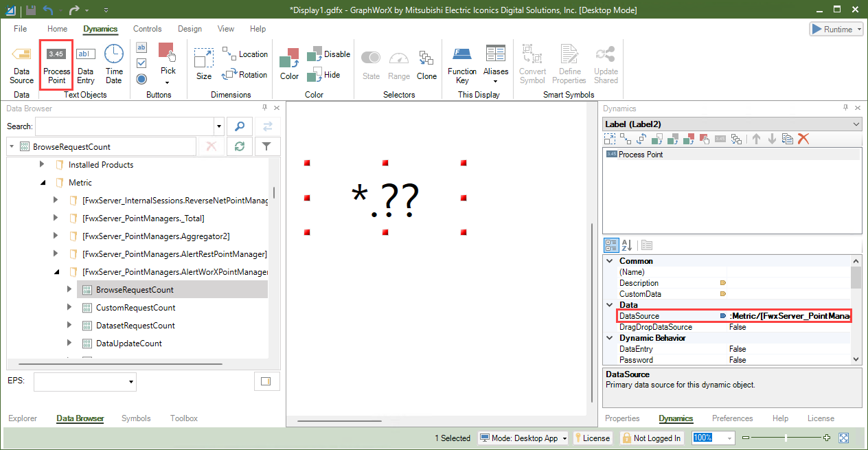The image size is (868, 450).
Task: Expand the Installed Products folder
Action: coord(42,165)
